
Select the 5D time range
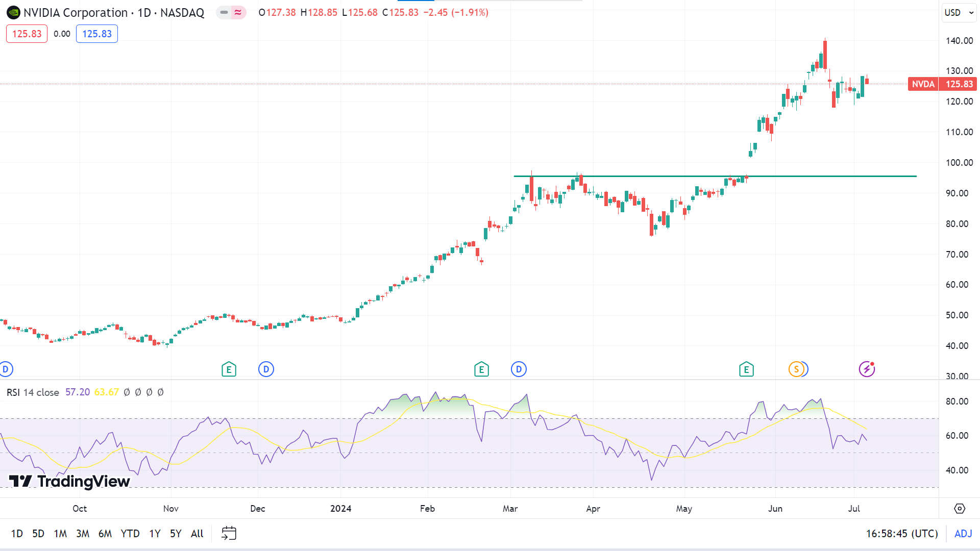(38, 534)
